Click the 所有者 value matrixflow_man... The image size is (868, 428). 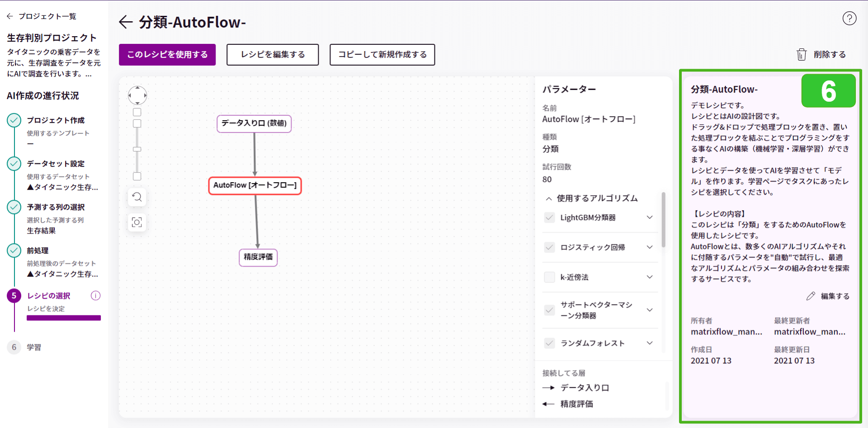click(726, 332)
